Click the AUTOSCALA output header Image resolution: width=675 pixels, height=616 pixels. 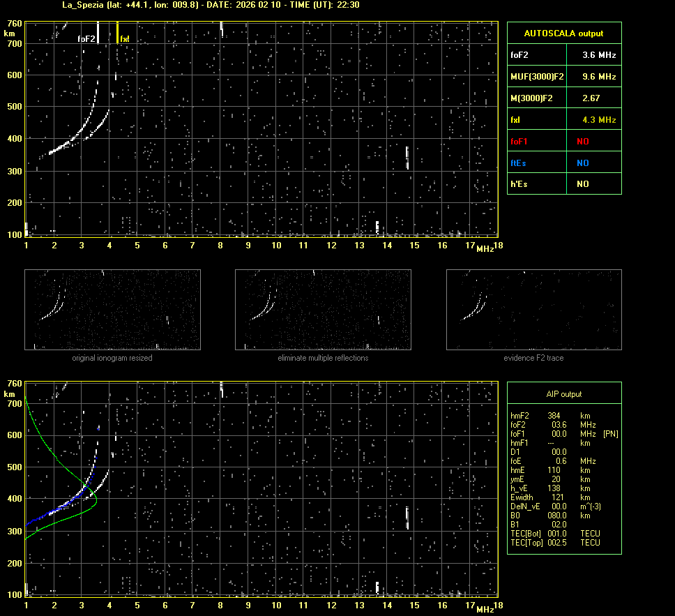pos(563,33)
